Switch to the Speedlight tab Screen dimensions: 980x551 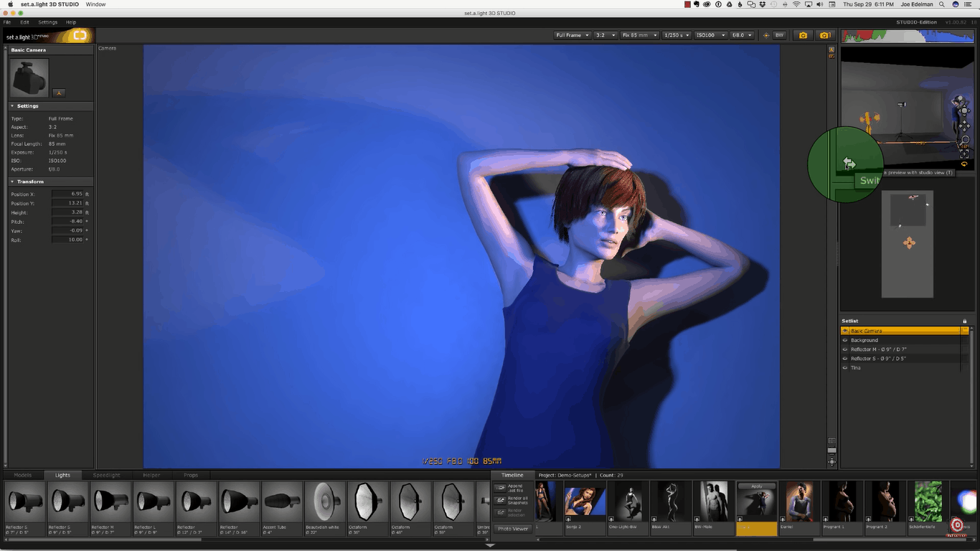tap(105, 474)
